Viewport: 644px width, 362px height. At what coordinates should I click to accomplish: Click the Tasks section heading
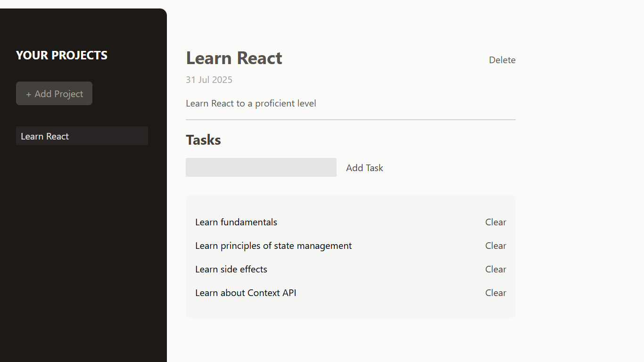(203, 140)
